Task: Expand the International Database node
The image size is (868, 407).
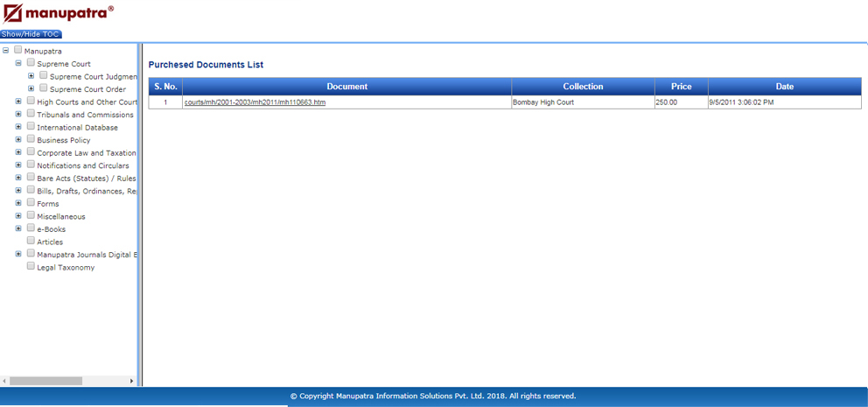Action: [x=18, y=127]
